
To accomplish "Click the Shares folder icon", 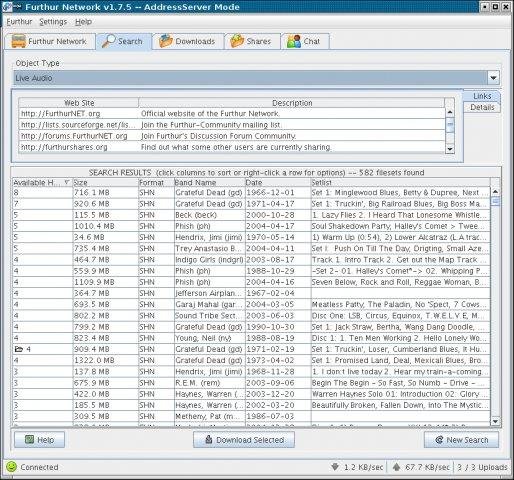I will pyautogui.click(x=237, y=41).
